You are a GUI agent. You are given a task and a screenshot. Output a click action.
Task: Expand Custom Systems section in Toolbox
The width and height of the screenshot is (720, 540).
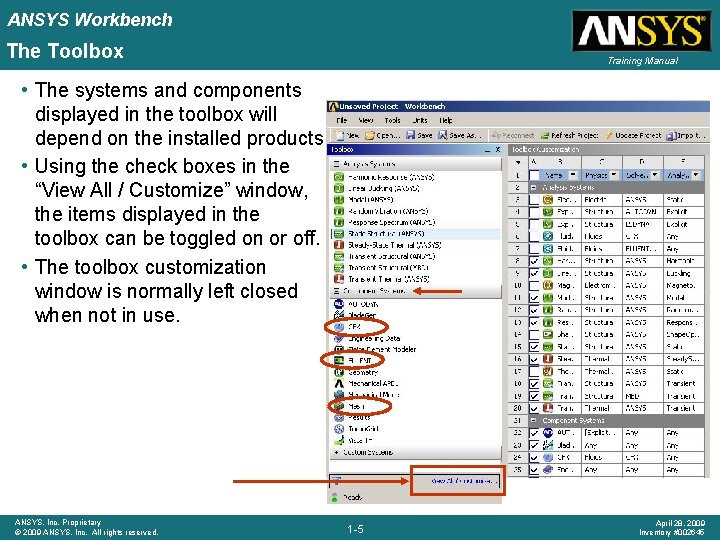[x=336, y=452]
